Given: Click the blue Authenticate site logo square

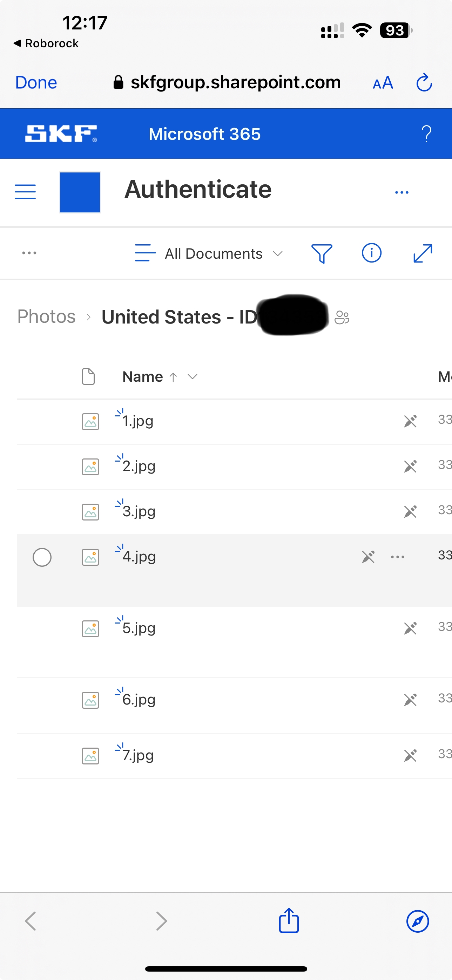Looking at the screenshot, I should pyautogui.click(x=80, y=192).
